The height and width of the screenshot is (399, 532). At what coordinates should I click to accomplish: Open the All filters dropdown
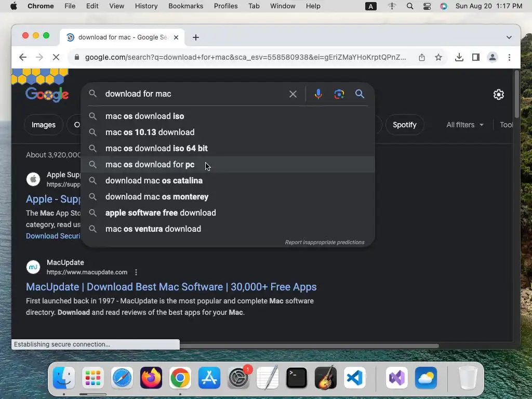(465, 125)
